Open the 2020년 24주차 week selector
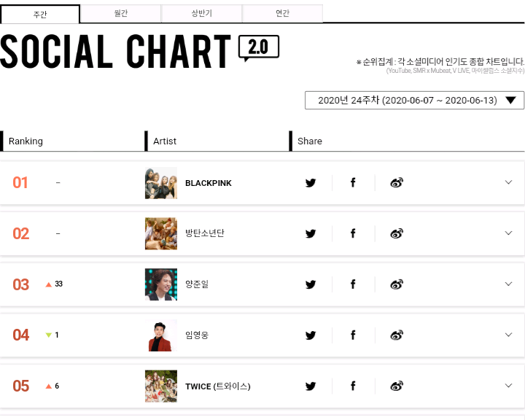The width and height of the screenshot is (525, 420). [x=414, y=101]
